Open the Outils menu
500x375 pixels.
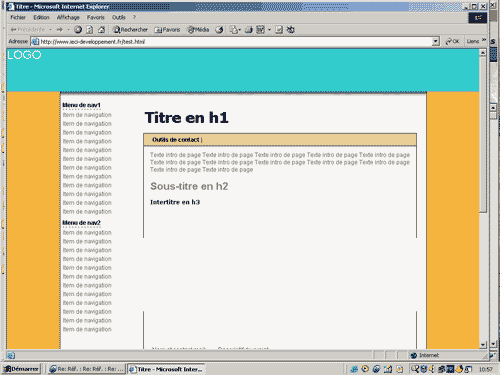point(119,17)
